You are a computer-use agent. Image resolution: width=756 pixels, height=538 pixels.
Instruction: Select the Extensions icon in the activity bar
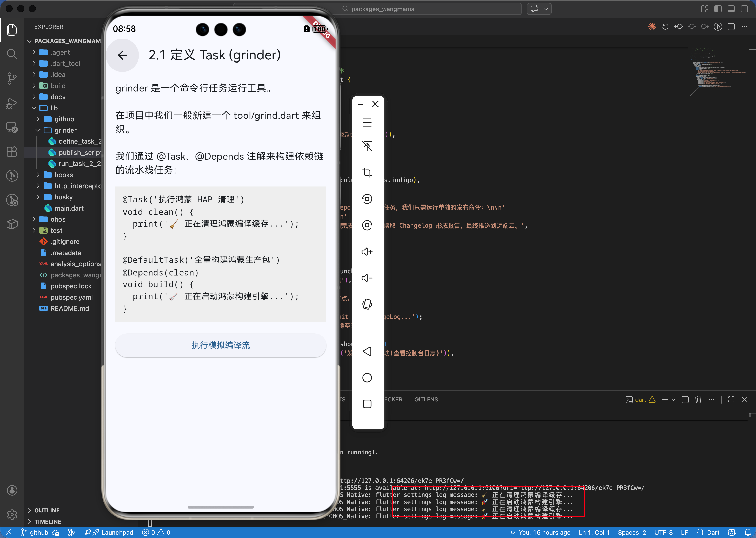12,151
